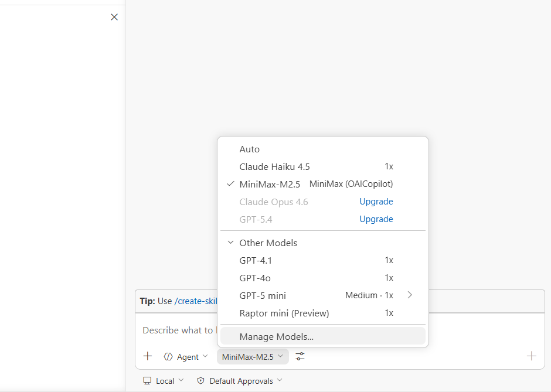
Task: Click the model settings sliders icon
Action: pos(300,356)
